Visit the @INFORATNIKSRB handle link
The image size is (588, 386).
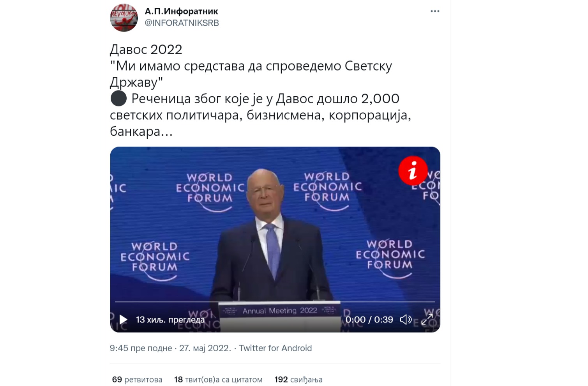182,23
